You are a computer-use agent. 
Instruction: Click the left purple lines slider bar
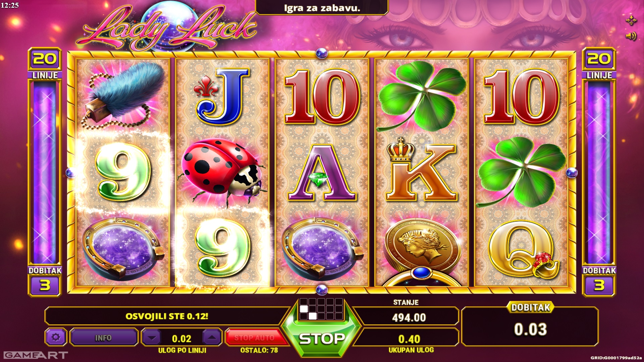(45, 173)
